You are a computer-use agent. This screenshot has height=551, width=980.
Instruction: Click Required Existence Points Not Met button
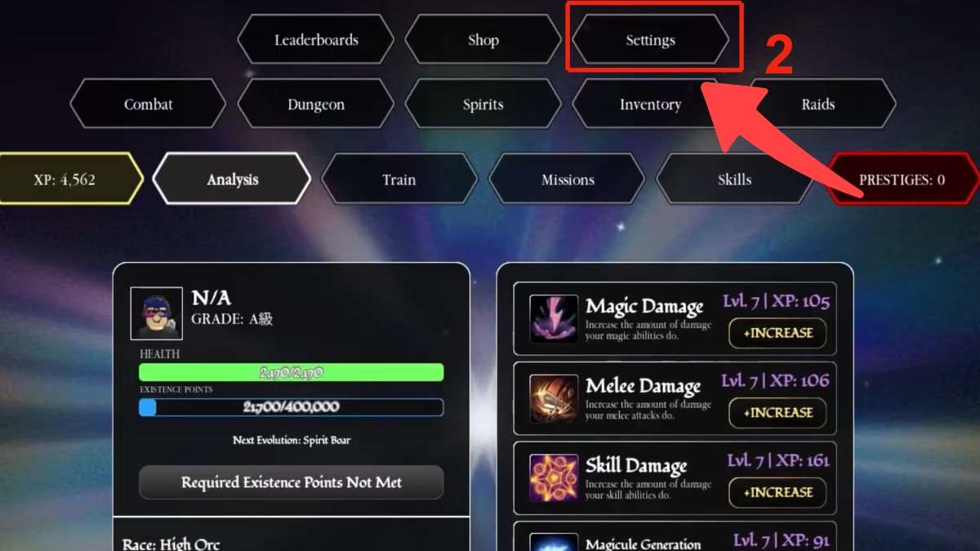click(292, 482)
